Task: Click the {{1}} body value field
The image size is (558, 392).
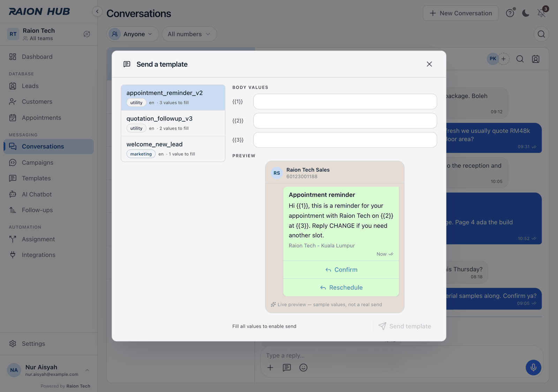Action: point(345,102)
